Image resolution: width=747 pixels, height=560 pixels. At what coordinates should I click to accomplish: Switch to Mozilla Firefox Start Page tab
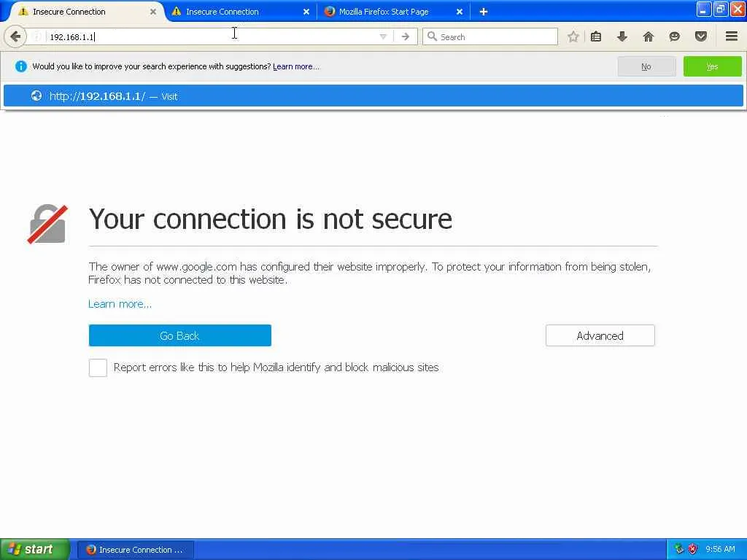[393, 12]
